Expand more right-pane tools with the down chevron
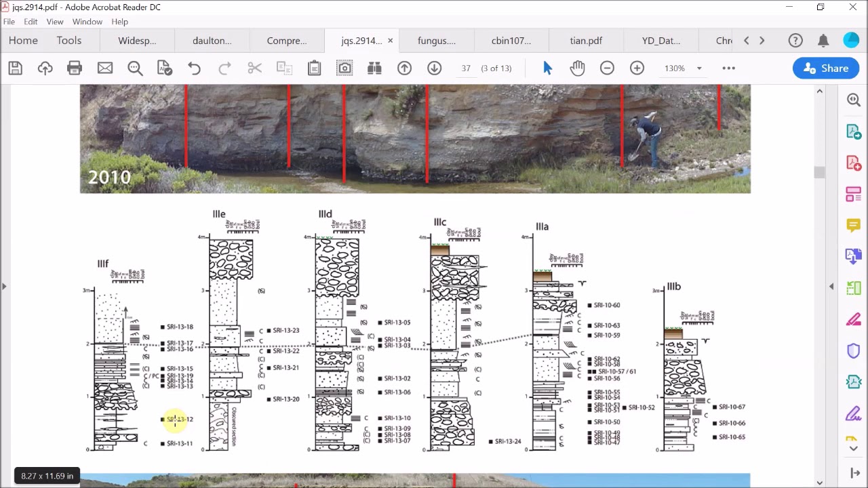 click(x=853, y=448)
